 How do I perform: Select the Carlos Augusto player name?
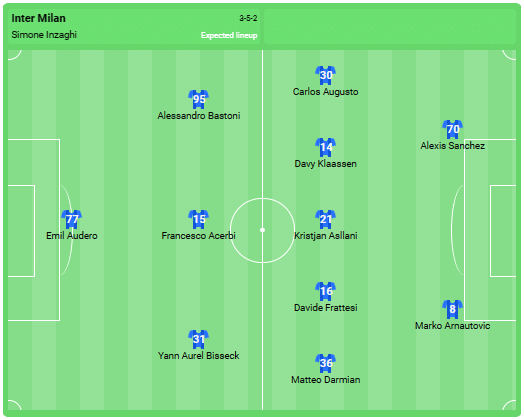325,92
